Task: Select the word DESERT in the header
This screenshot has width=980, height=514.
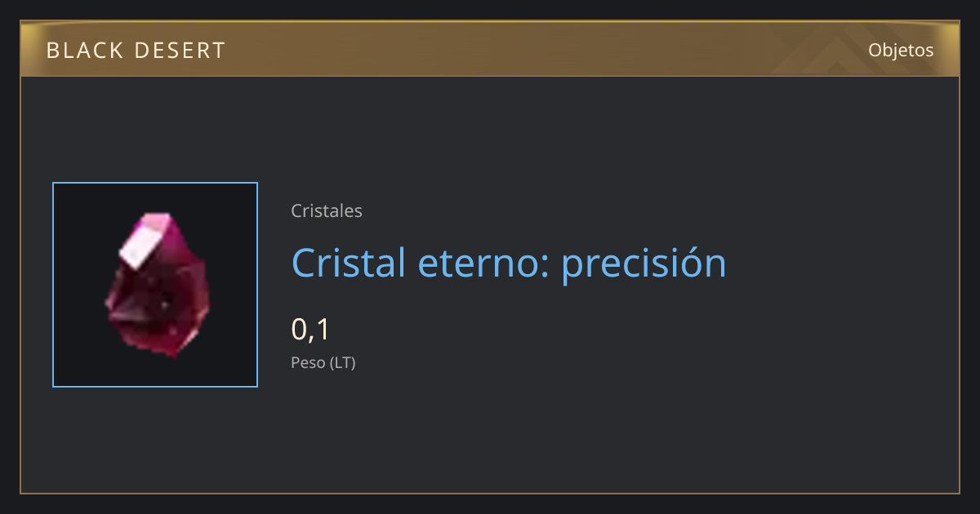Action: point(179,51)
